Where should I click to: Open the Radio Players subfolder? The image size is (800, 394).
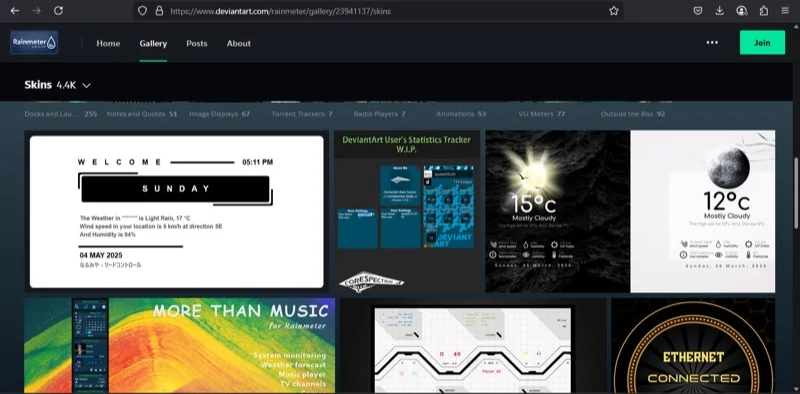379,114
